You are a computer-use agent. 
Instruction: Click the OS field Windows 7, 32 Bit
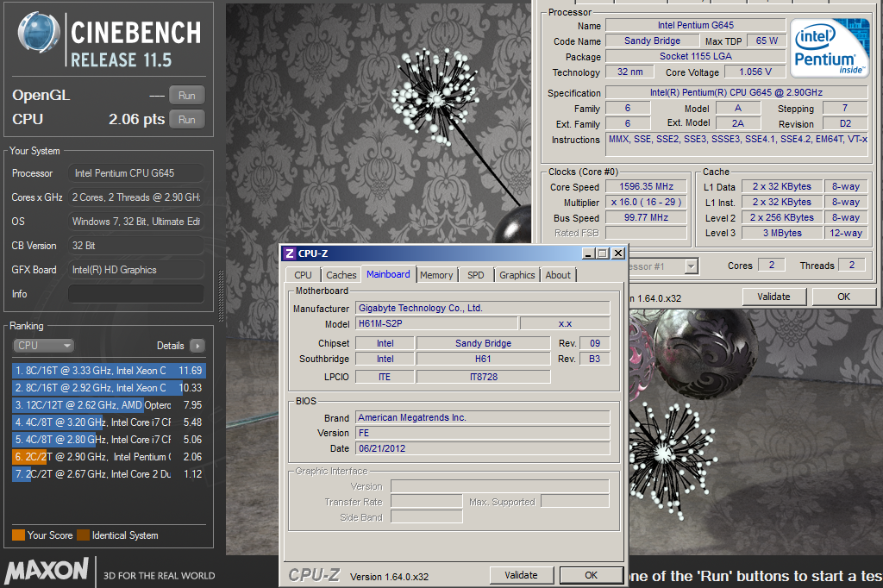coord(136,222)
